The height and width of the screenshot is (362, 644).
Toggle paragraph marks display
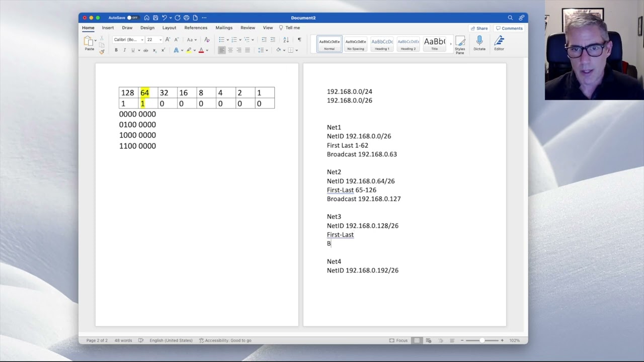pos(299,40)
